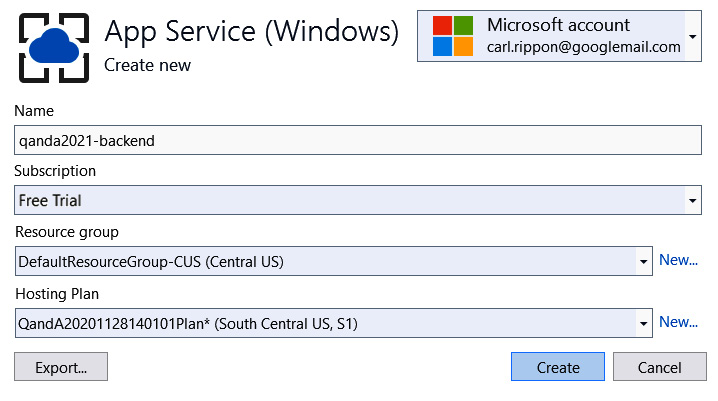718x401 pixels.
Task: Click the App Service (Windows) heading
Action: pos(251,32)
